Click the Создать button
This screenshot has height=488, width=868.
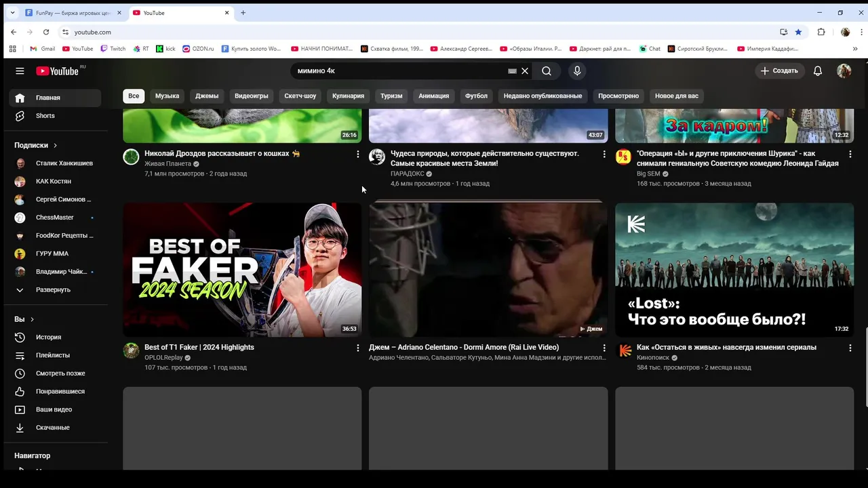pos(779,71)
